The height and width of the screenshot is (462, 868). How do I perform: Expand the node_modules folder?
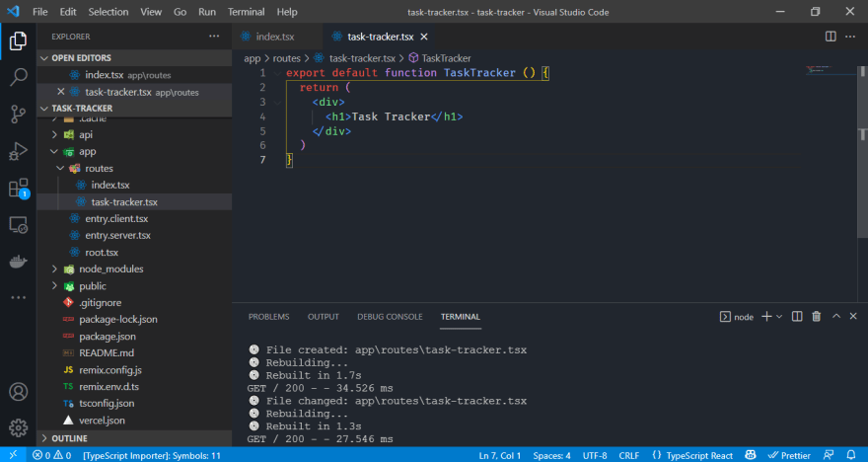[x=54, y=269]
